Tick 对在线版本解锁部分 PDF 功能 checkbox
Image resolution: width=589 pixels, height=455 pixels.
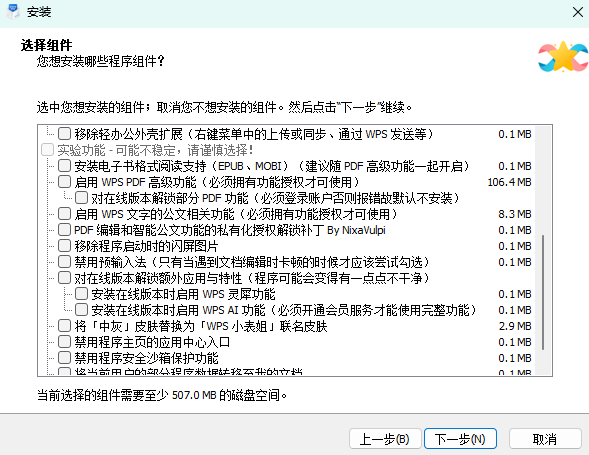click(81, 198)
